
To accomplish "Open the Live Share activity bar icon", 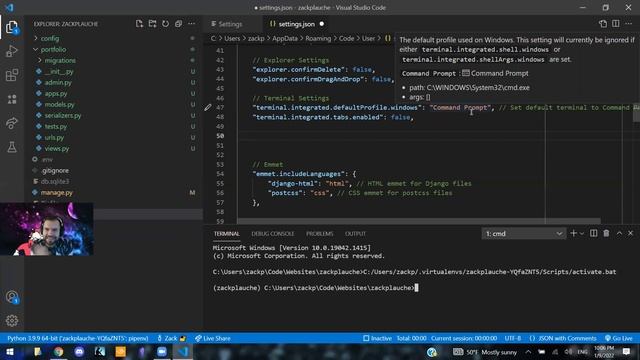I will pos(12,123).
